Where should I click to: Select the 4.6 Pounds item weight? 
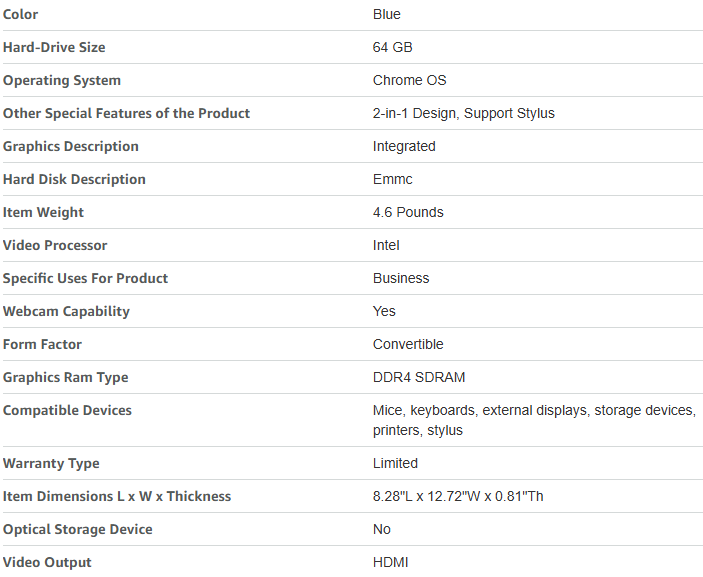click(x=408, y=212)
